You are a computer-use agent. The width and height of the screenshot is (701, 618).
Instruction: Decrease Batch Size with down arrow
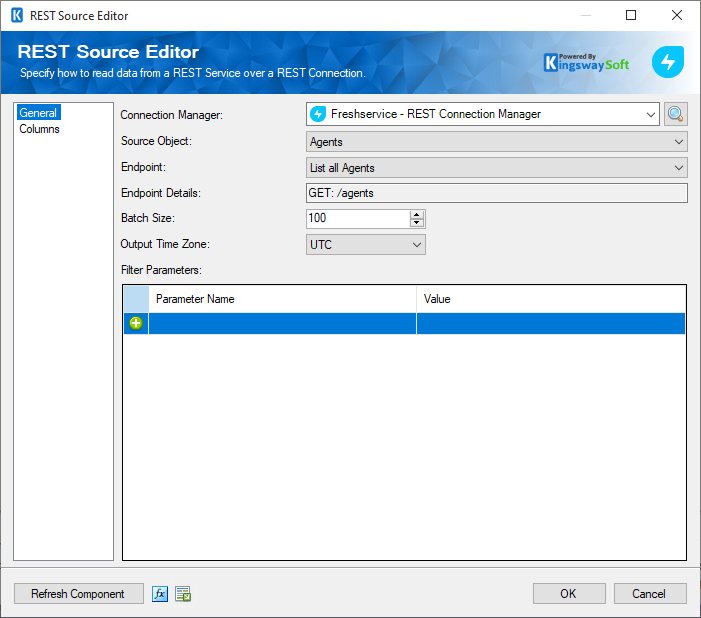point(417,223)
